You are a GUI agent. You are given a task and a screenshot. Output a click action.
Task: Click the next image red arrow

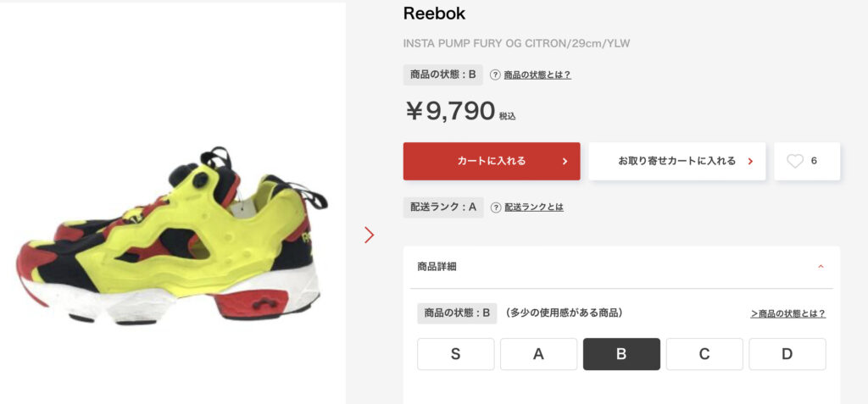pos(370,235)
